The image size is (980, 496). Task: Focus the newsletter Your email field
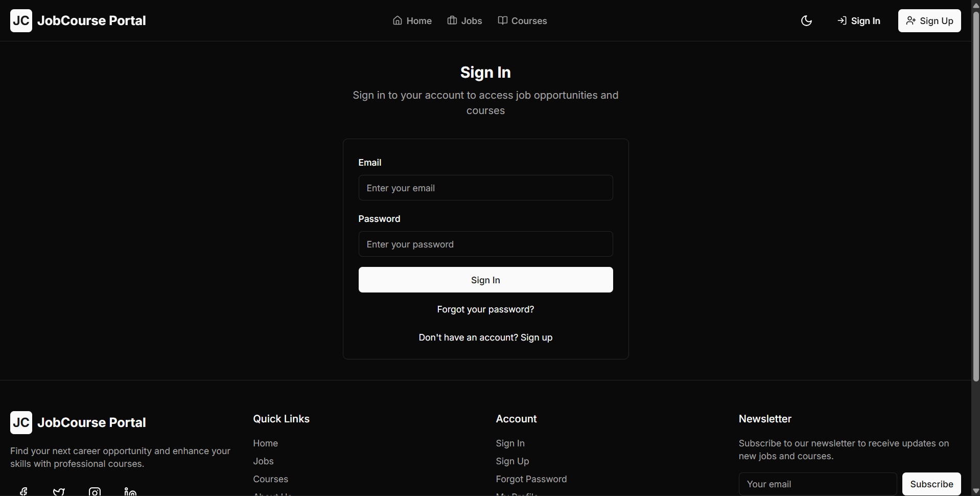coord(817,483)
